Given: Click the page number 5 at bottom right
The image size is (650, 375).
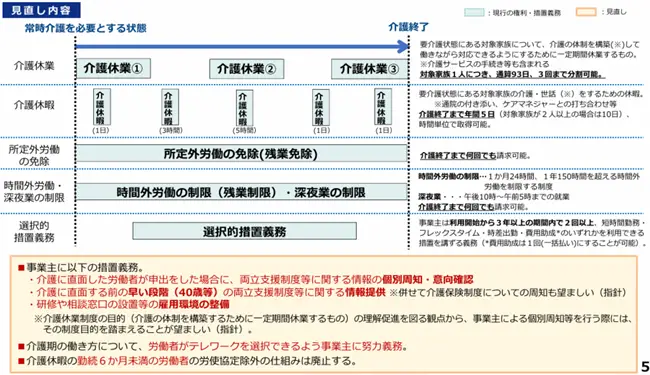Looking at the screenshot, I should pyautogui.click(x=645, y=366).
